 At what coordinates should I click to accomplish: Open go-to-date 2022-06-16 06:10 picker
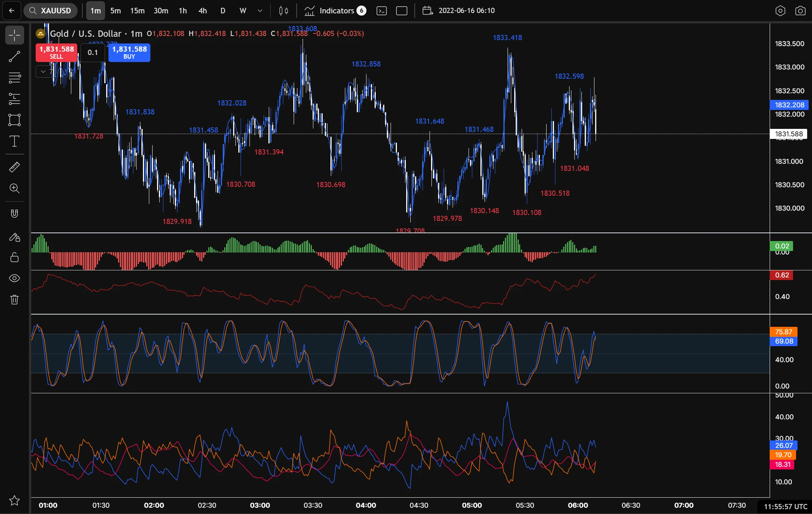click(459, 11)
